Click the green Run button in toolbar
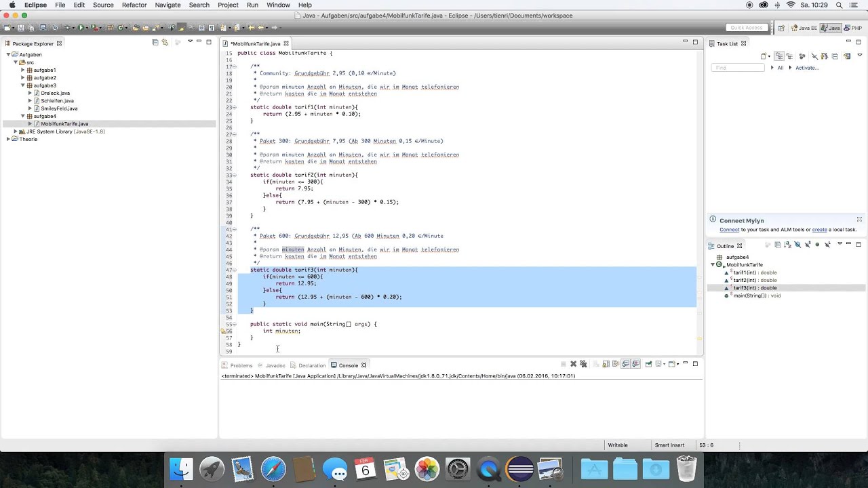The width and height of the screenshot is (868, 488). 81,28
